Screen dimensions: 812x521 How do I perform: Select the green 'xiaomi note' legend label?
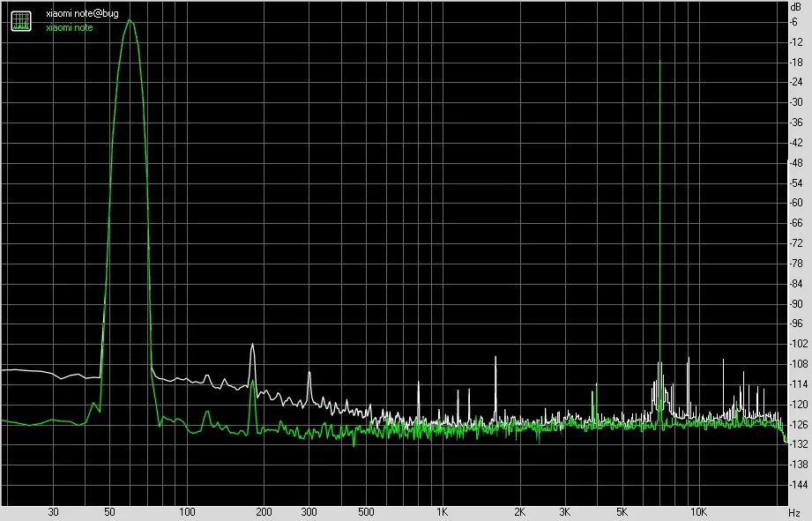(70, 28)
